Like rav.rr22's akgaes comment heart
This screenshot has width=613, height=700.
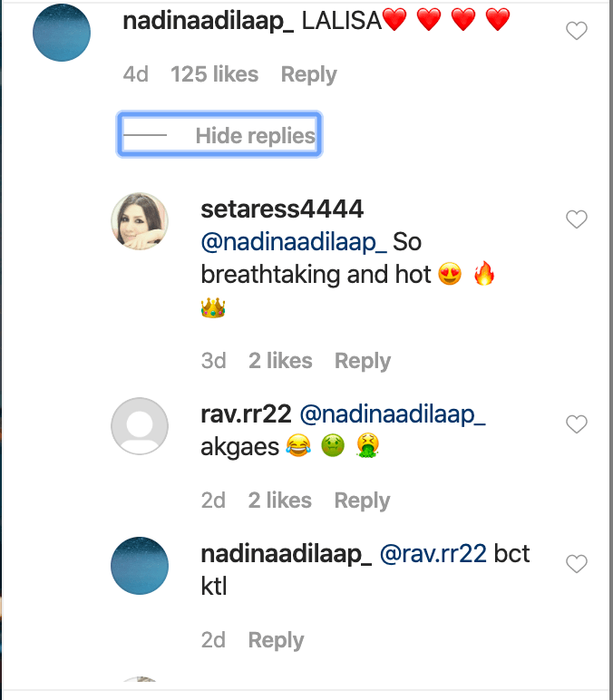click(577, 424)
